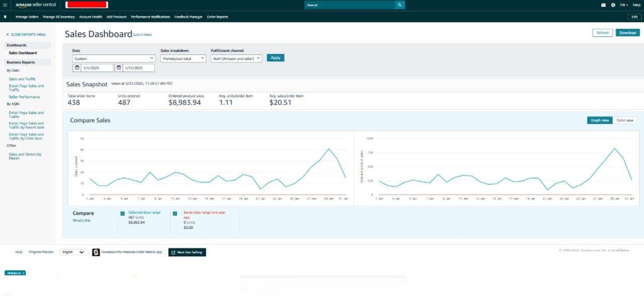This screenshot has width=644, height=296.
Task: Open Account Health
Action: coord(91,17)
